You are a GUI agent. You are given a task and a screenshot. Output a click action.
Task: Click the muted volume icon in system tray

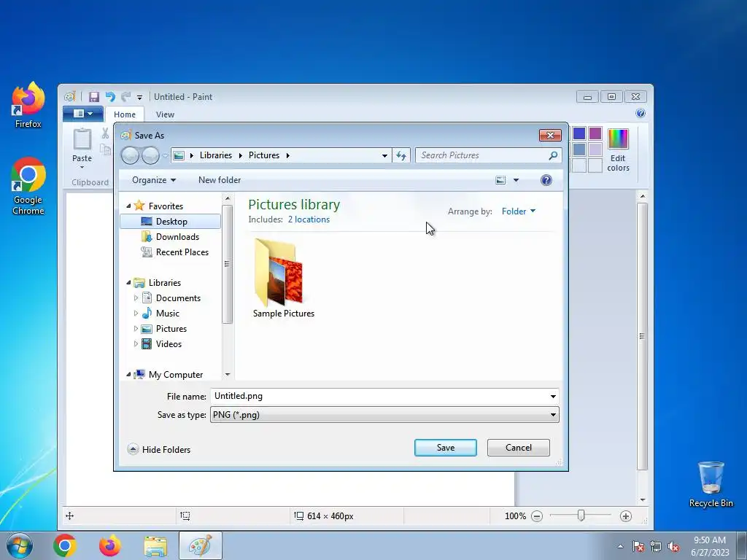click(x=673, y=547)
